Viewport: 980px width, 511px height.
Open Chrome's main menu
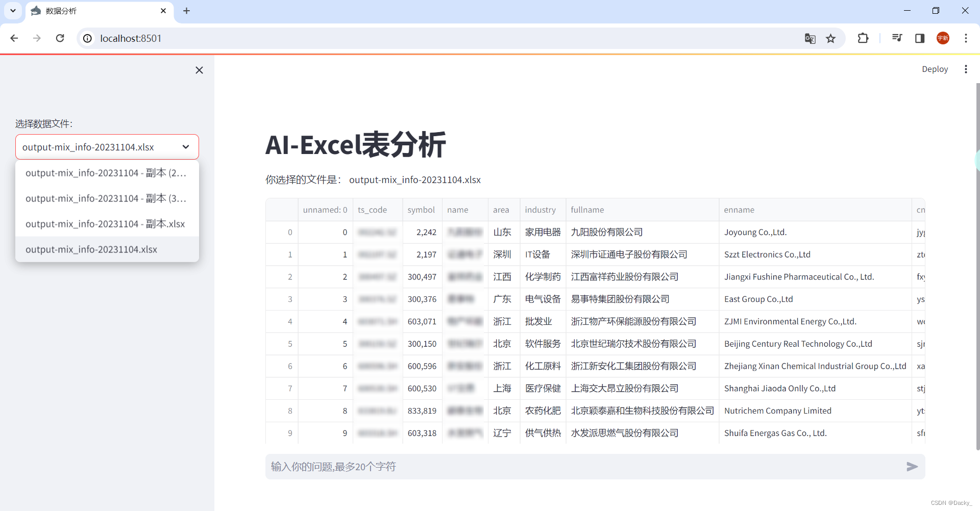(x=966, y=38)
